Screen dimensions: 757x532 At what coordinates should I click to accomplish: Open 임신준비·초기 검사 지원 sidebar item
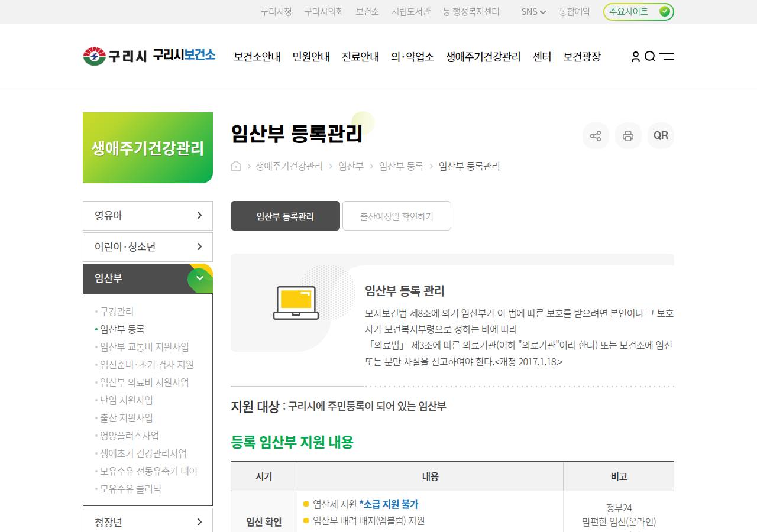(147, 365)
